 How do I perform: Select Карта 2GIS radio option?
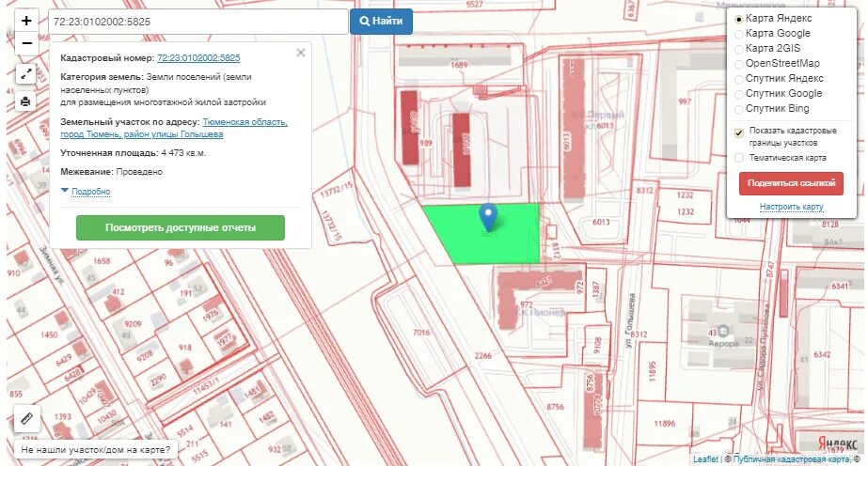point(738,49)
